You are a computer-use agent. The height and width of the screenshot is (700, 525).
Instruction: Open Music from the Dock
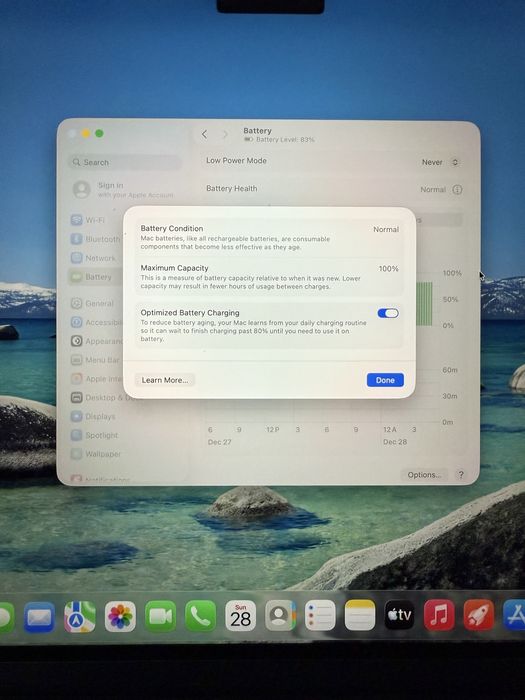439,615
